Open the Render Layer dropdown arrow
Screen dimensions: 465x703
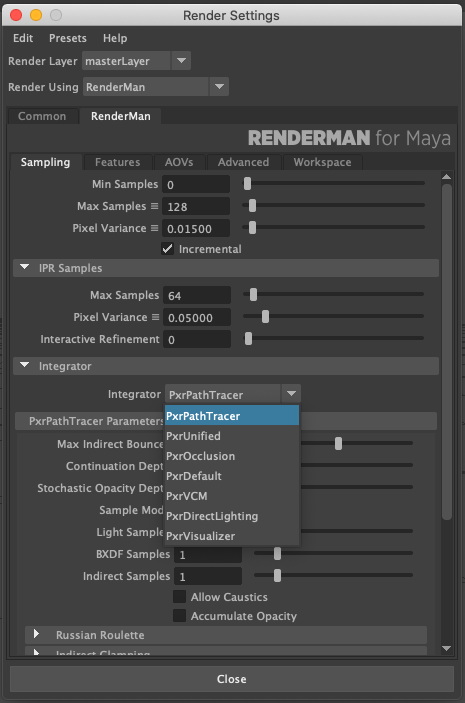181,61
